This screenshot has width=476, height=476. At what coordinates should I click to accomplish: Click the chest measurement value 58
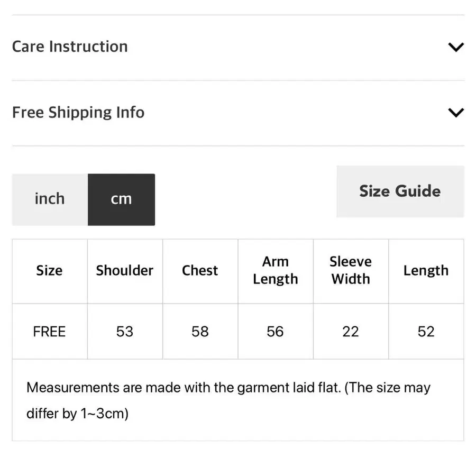click(200, 332)
